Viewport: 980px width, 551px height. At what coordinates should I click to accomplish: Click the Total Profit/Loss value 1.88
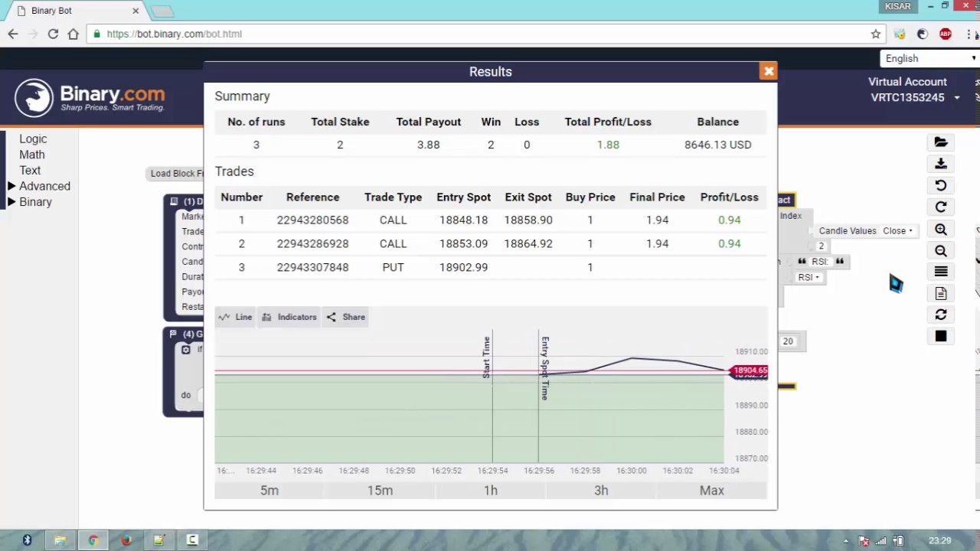pyautogui.click(x=608, y=145)
